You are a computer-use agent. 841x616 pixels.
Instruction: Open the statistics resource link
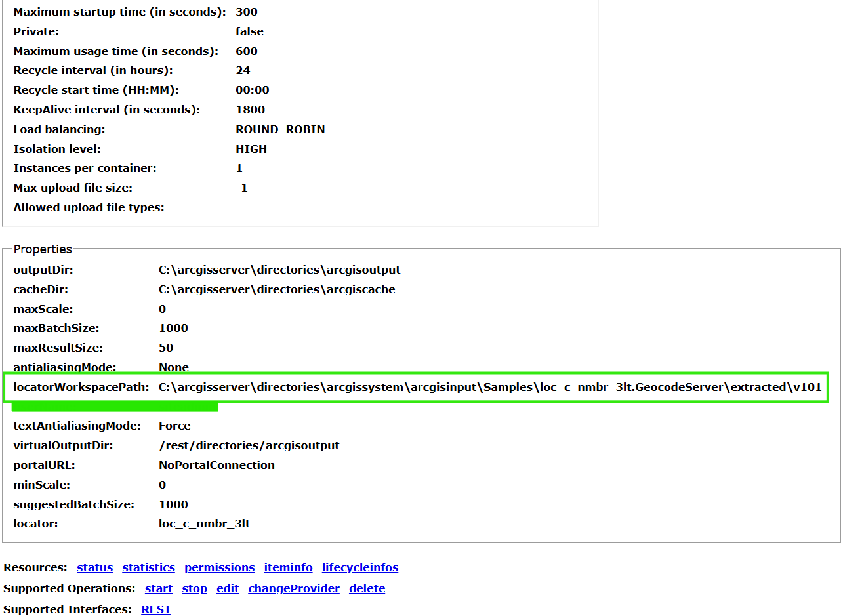tap(148, 567)
